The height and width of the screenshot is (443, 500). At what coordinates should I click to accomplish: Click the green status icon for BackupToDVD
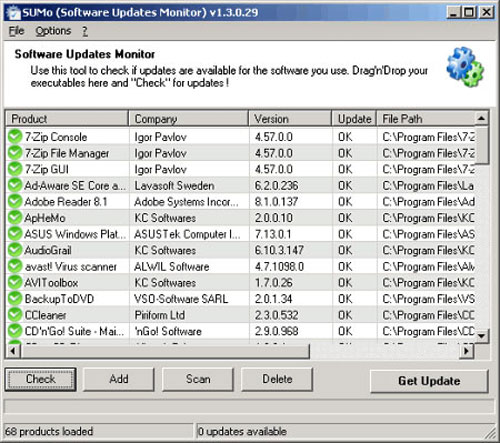point(15,299)
